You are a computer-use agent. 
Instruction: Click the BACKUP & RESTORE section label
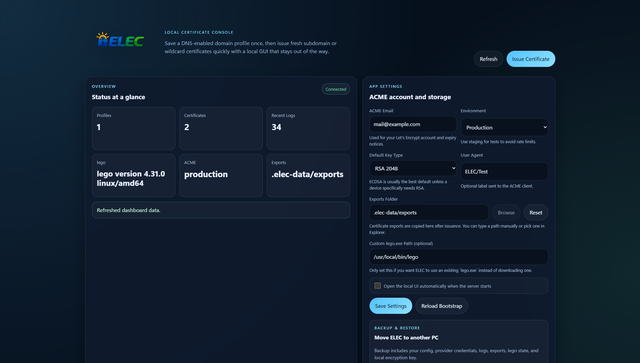pyautogui.click(x=397, y=328)
